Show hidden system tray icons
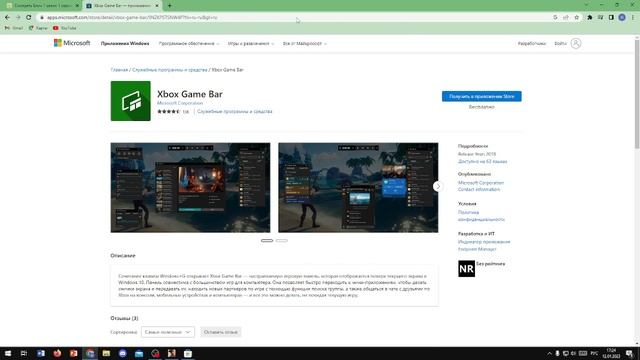Image resolution: width=640 pixels, height=360 pixels. click(549, 353)
